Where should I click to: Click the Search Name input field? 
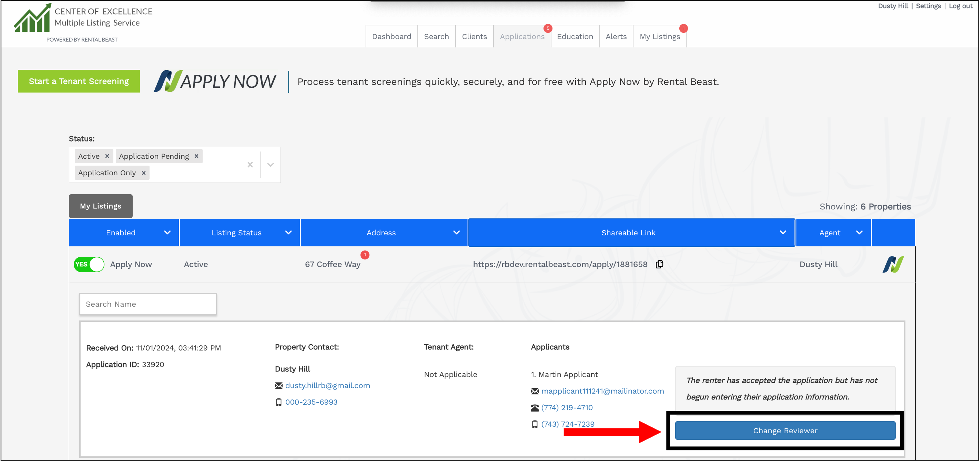(x=148, y=304)
